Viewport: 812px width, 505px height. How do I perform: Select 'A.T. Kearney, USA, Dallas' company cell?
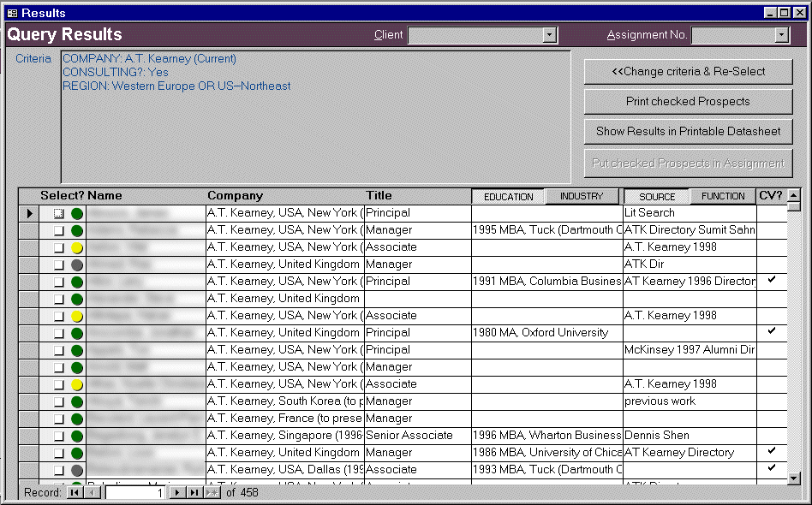285,470
